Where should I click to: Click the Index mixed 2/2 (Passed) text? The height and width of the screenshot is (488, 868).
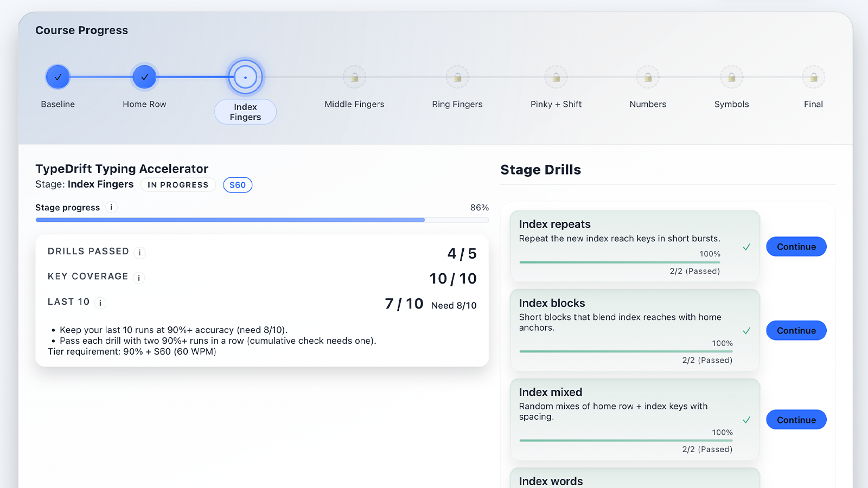click(707, 449)
